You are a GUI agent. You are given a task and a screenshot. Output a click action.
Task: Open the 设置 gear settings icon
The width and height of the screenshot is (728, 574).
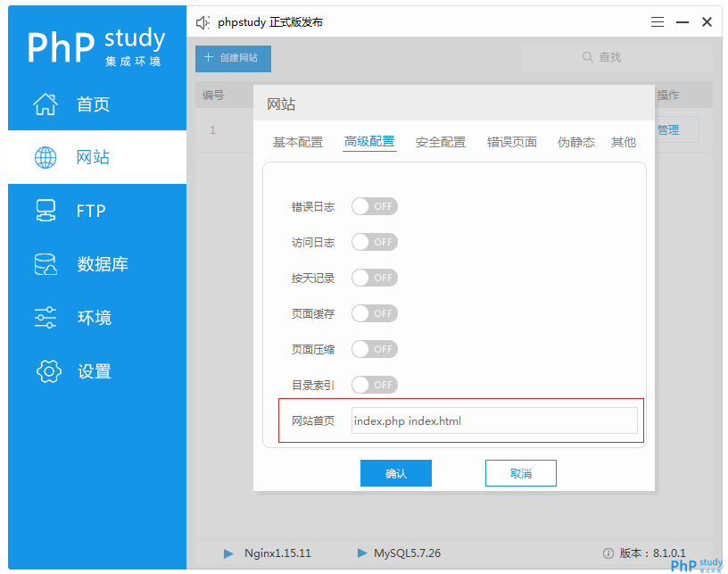point(49,371)
